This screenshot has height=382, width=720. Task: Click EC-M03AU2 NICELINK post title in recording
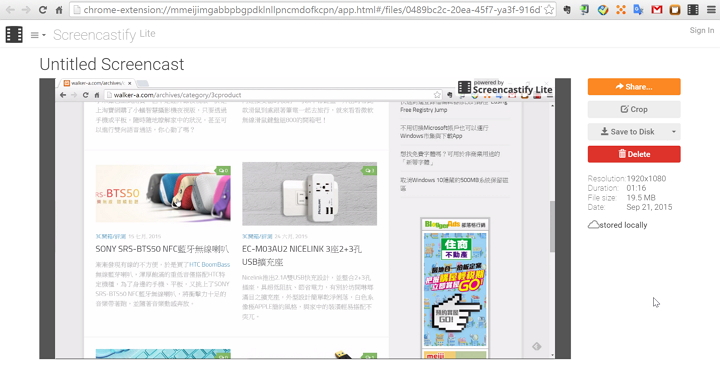(302, 256)
